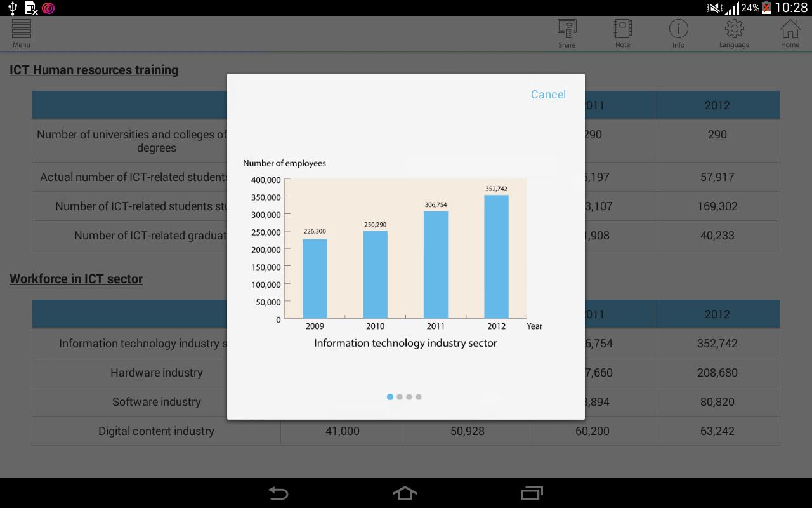
Task: Tap the 57,917 cell
Action: pos(717,177)
